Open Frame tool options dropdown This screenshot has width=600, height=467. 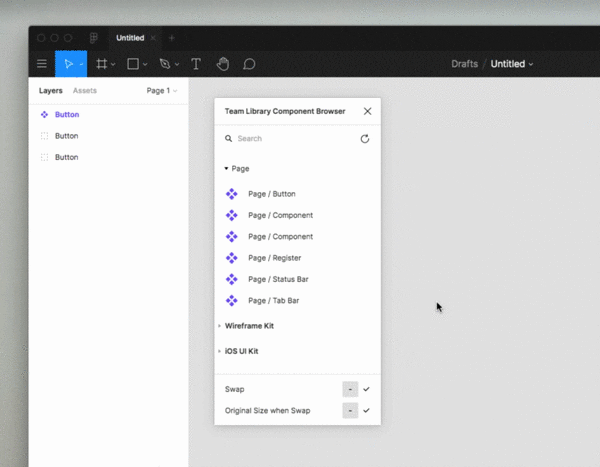tap(113, 64)
